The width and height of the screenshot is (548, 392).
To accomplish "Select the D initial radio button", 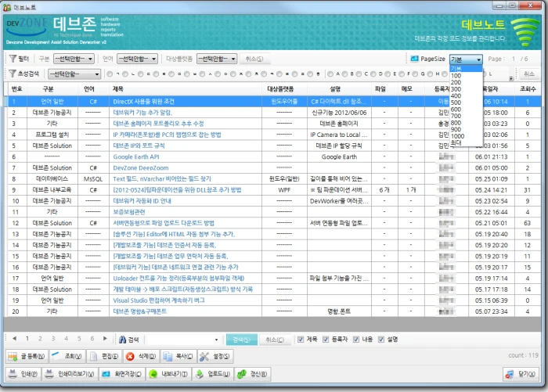I will point(373,74).
